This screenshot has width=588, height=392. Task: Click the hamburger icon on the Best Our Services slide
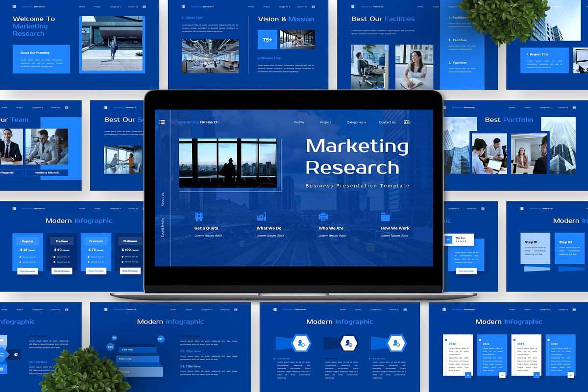tap(106, 107)
